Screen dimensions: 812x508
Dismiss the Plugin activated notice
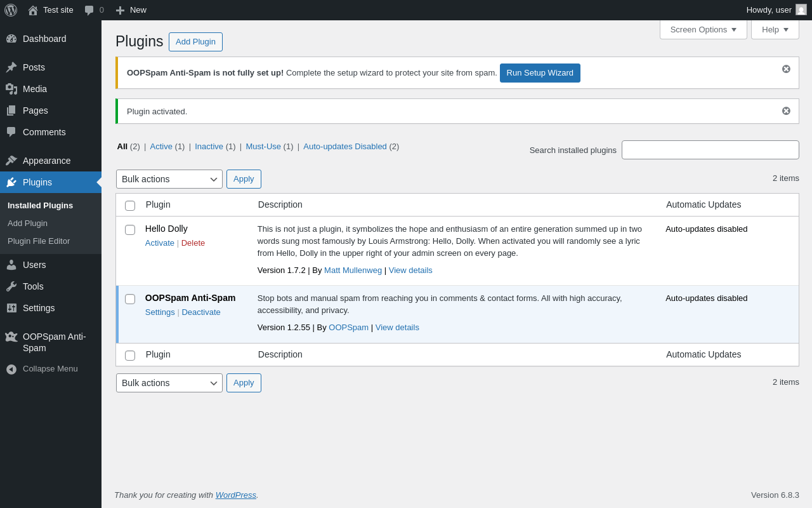(x=786, y=111)
